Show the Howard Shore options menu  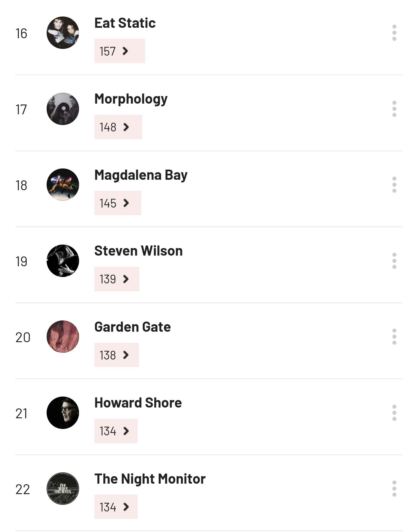coord(394,413)
